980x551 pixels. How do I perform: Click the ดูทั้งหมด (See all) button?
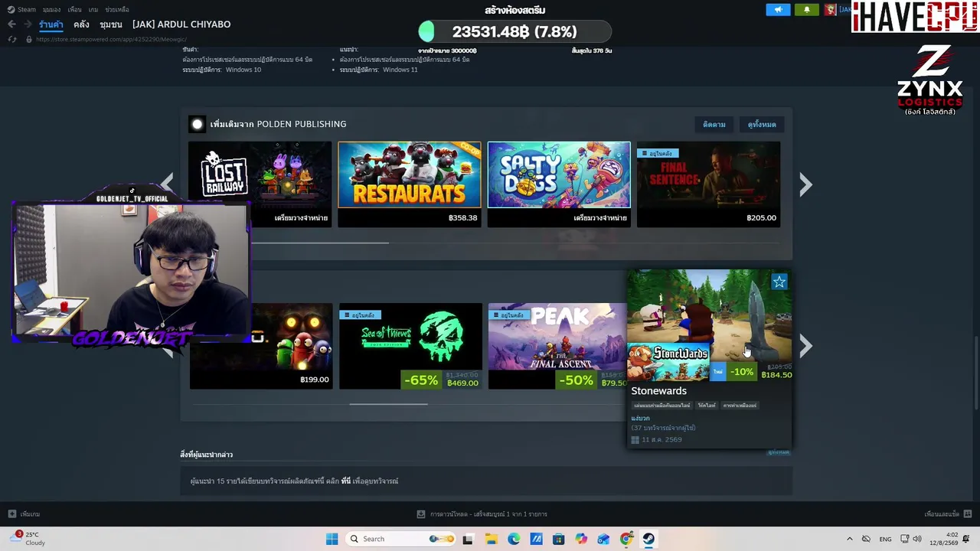762,124
